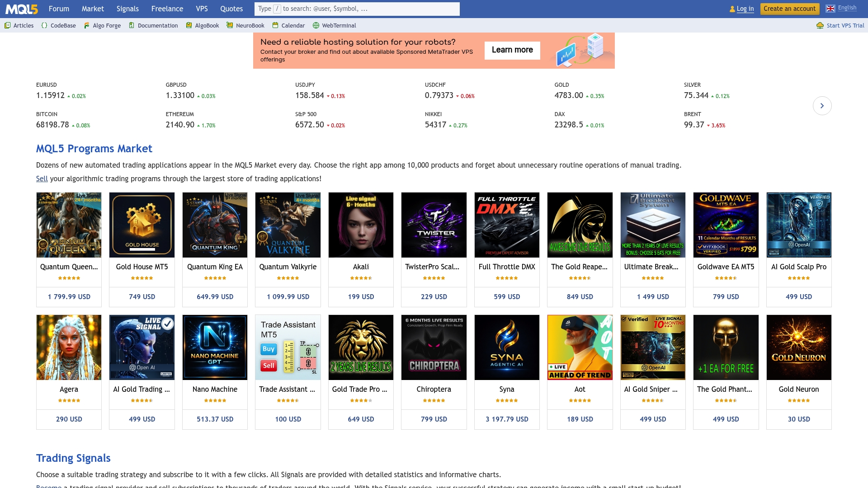The width and height of the screenshot is (868, 488).
Task: Click the BRENT quote 99.37
Action: tap(694, 125)
